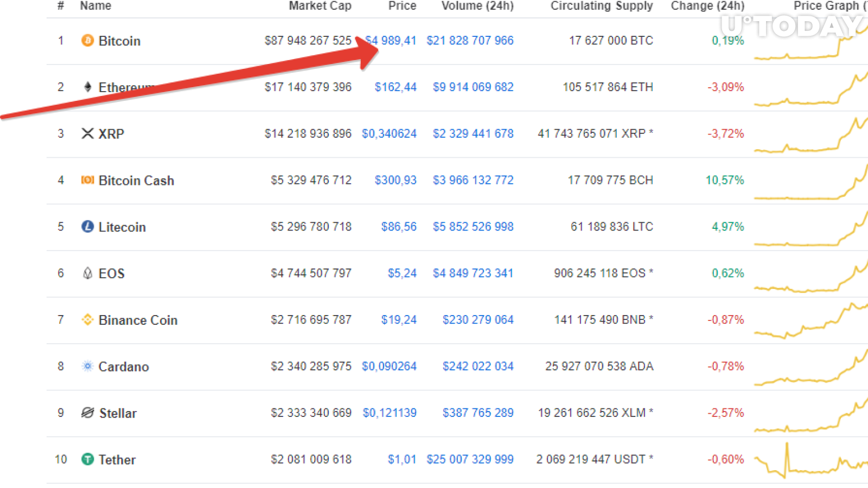Open the Bitcoin Cash coin page
This screenshot has width=868, height=488.
click(x=136, y=181)
